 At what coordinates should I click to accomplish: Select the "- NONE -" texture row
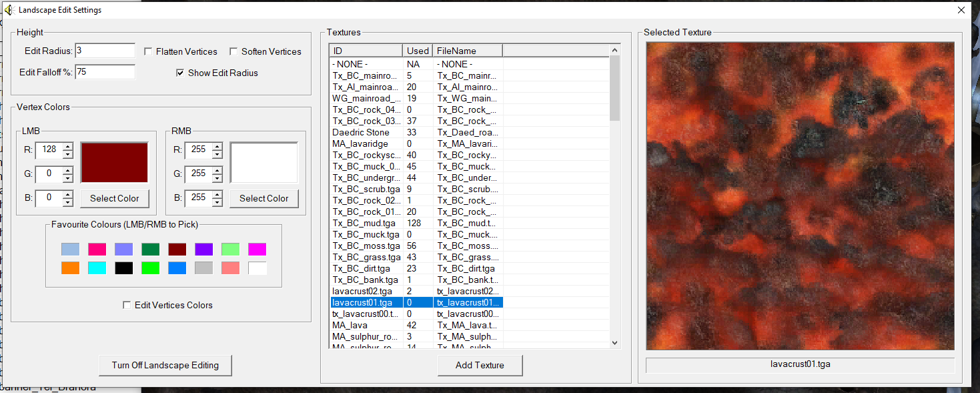[x=416, y=64]
